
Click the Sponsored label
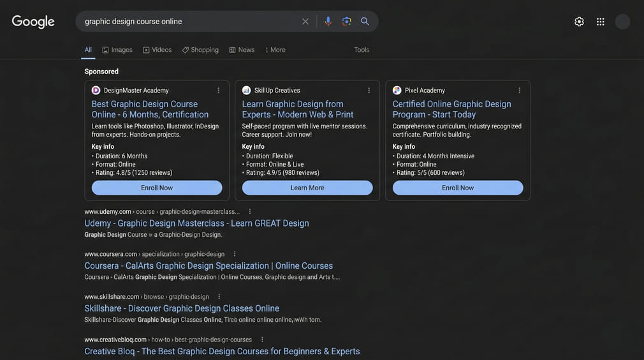tap(101, 71)
